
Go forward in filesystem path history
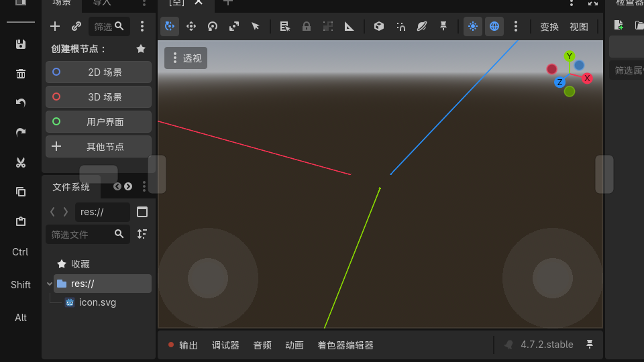click(65, 212)
